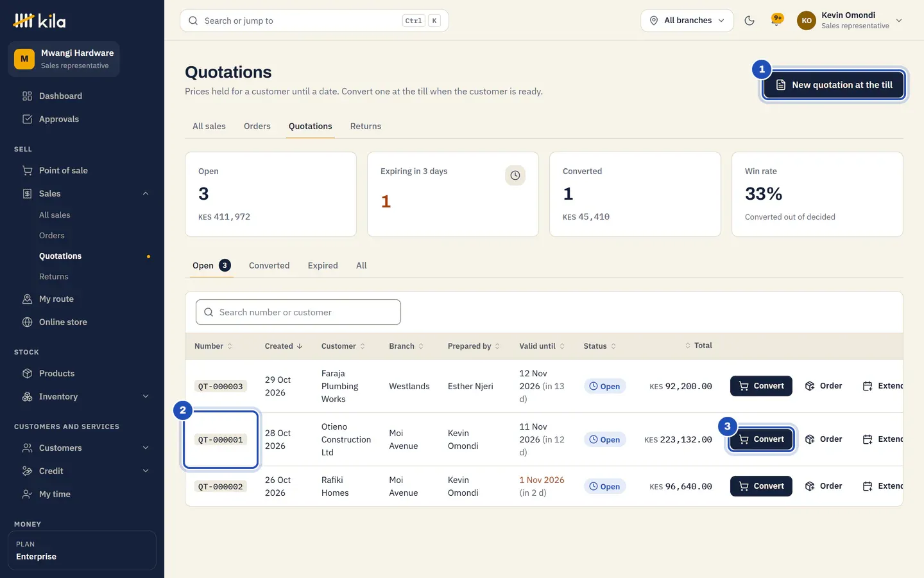Click the clock icon on Expiring card

click(x=515, y=175)
